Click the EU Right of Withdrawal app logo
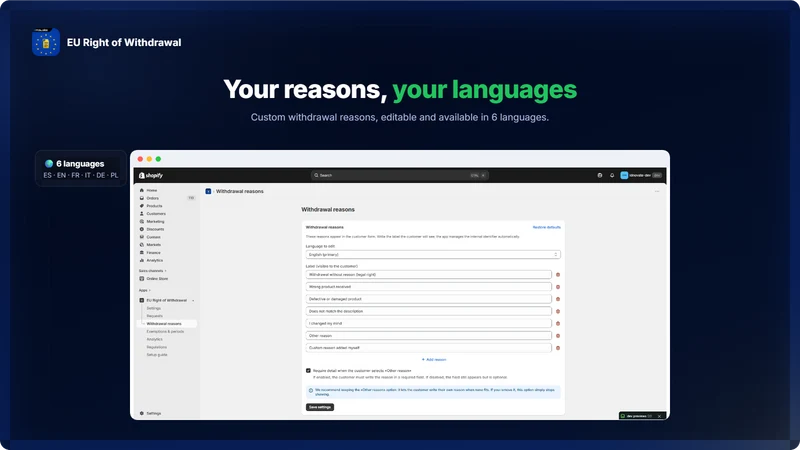Viewport: 800px width, 450px height. click(46, 42)
